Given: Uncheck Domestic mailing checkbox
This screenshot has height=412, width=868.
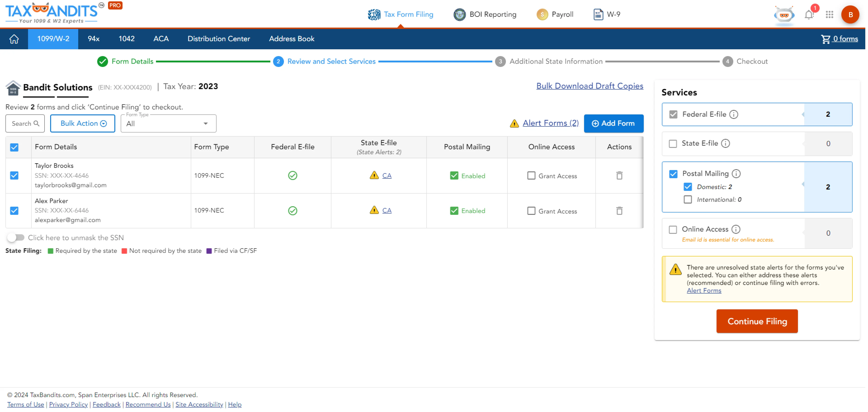Looking at the screenshot, I should pos(687,187).
